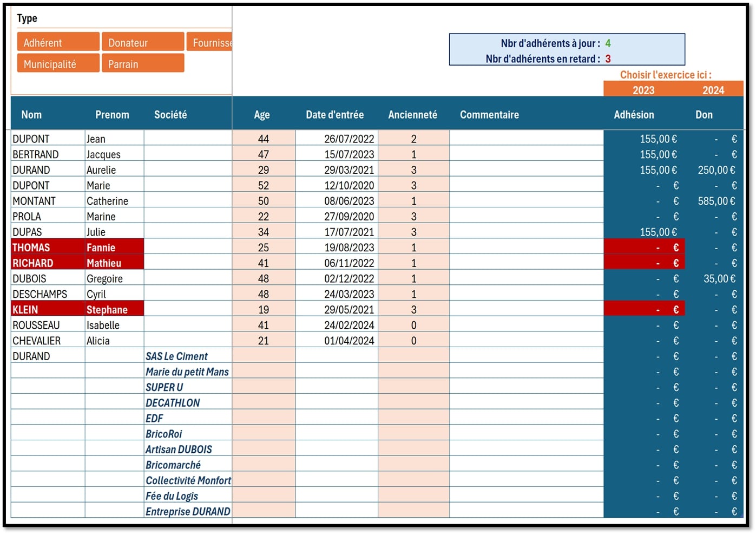Choose exercice 2024
The image size is (756, 534).
point(713,90)
